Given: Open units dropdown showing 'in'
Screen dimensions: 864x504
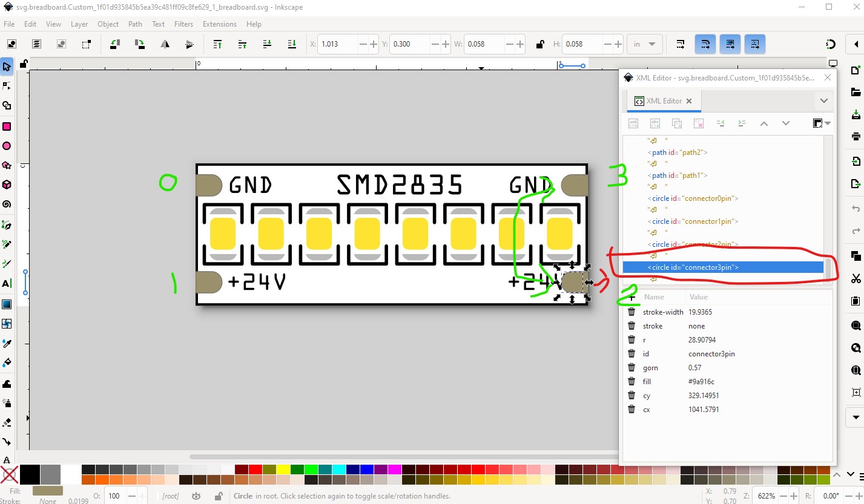Looking at the screenshot, I should pyautogui.click(x=645, y=44).
